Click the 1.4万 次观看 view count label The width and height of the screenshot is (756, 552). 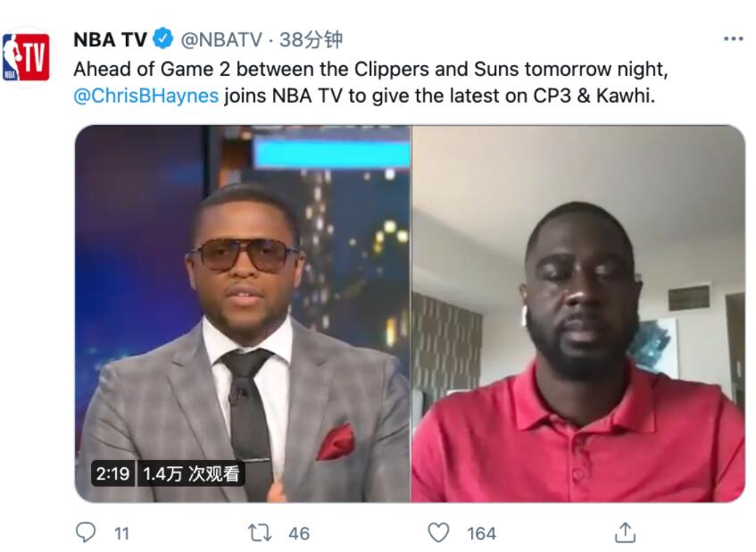191,473
